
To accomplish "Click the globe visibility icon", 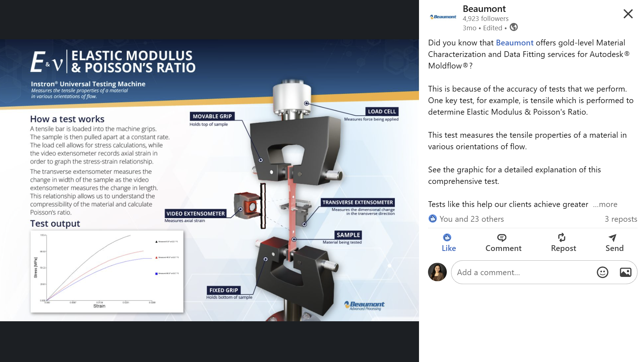I will click(x=514, y=27).
